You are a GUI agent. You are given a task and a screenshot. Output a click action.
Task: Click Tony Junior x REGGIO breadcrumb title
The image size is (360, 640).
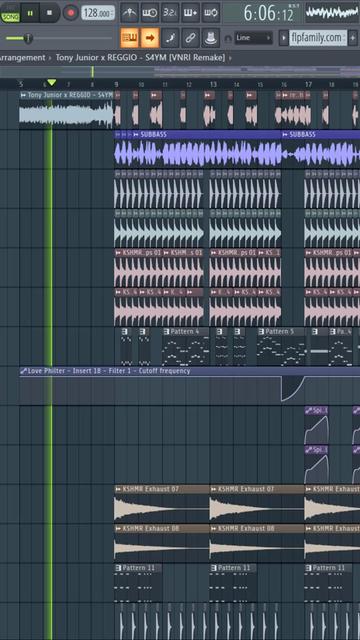click(x=140, y=58)
